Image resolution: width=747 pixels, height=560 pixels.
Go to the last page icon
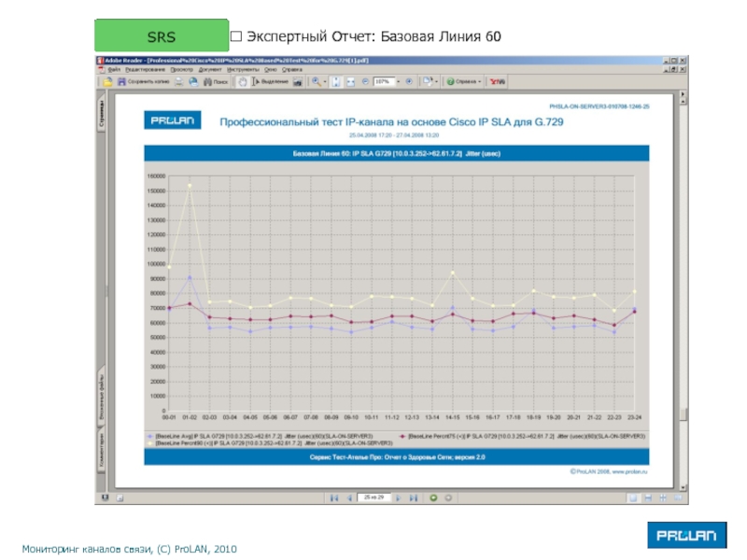[415, 498]
